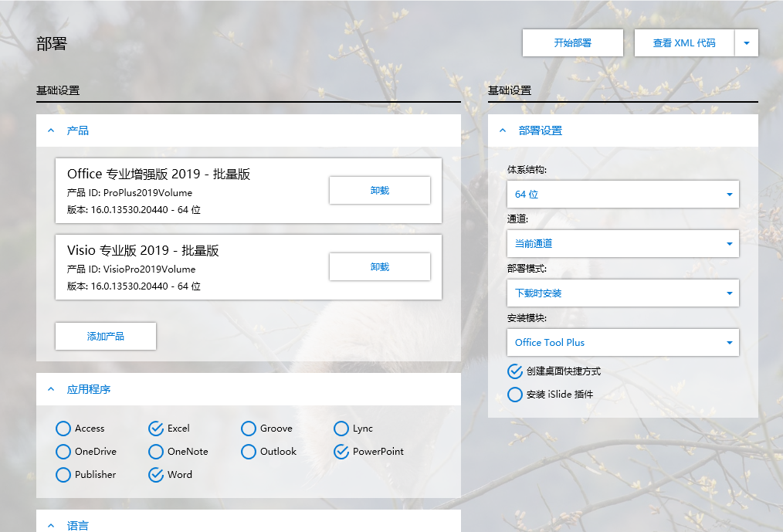This screenshot has width=783, height=532.
Task: Click the 产品 ID: VisioPro2019Volume text
Action: click(x=131, y=269)
